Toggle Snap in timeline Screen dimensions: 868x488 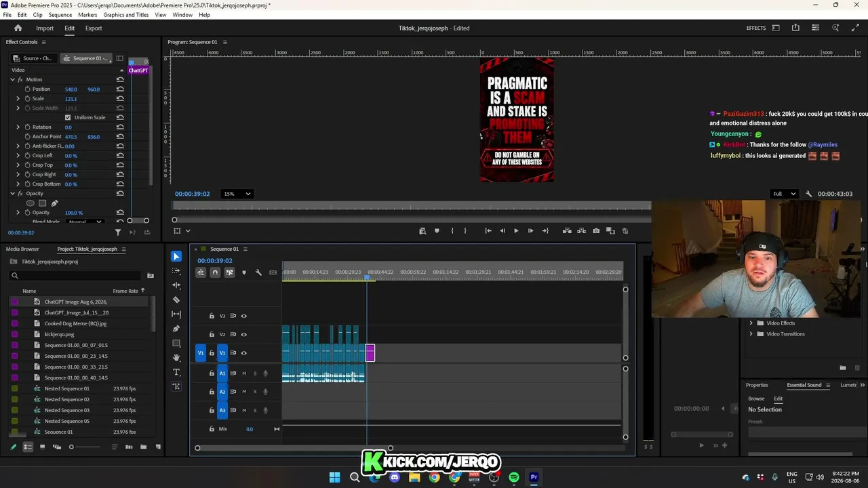pyautogui.click(x=215, y=272)
